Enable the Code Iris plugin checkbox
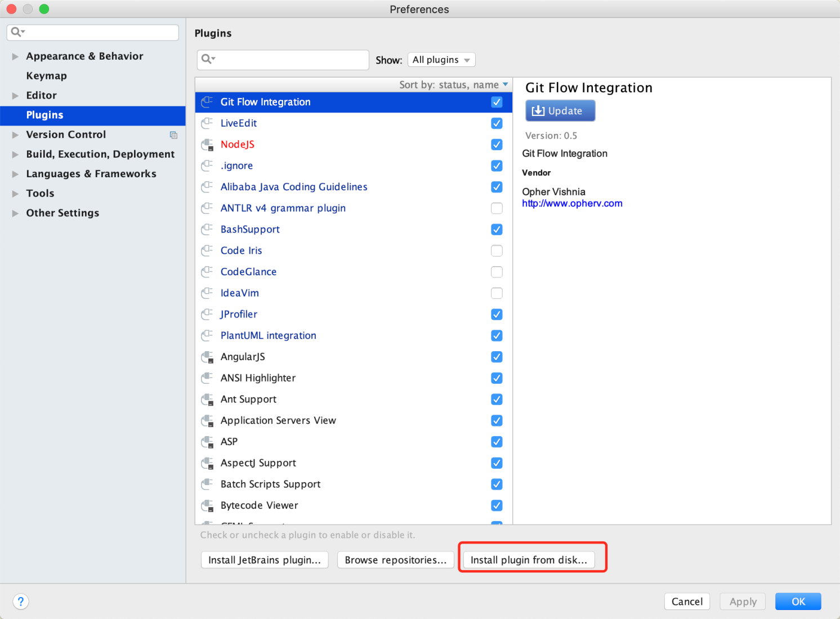Viewport: 840px width, 619px height. click(x=497, y=250)
